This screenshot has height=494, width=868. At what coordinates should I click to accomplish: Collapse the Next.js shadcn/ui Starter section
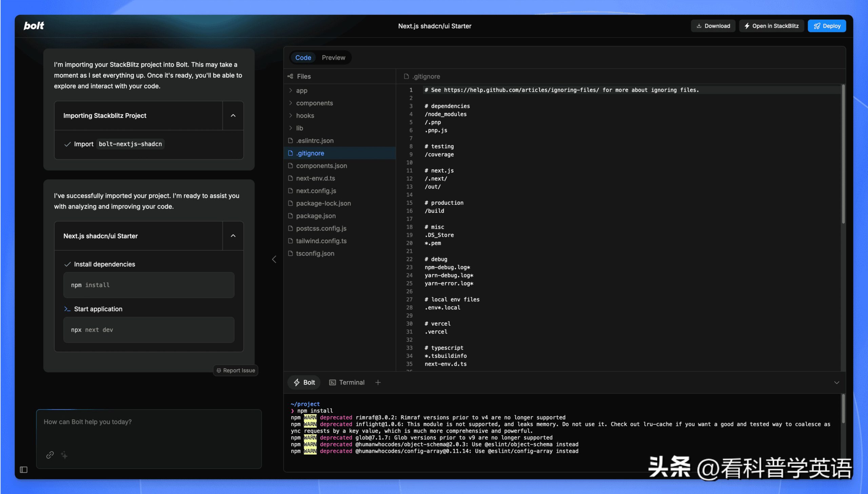tap(233, 236)
